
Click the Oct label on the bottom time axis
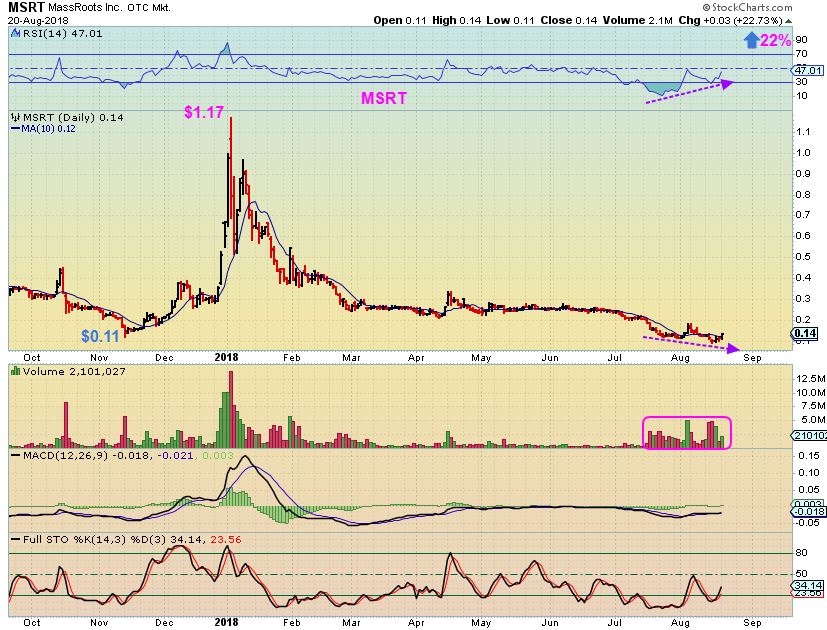tap(32, 623)
